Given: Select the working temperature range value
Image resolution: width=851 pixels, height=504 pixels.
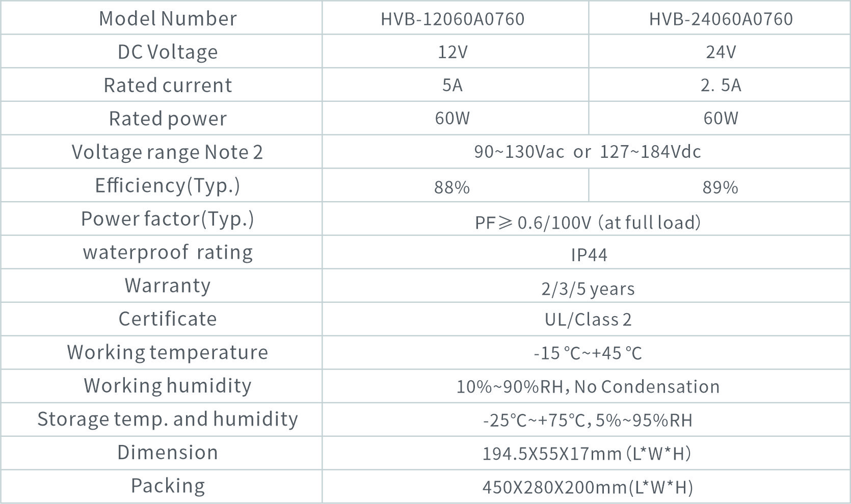Looking at the screenshot, I should 588,353.
